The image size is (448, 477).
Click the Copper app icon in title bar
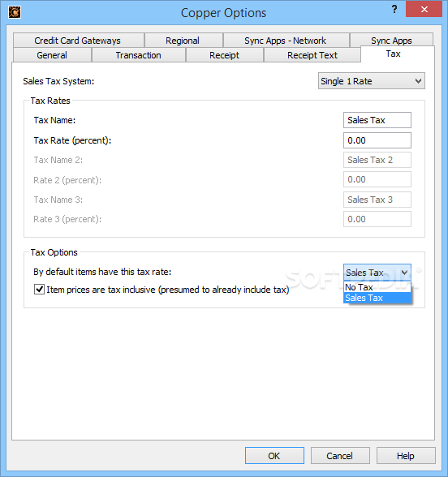(15, 12)
